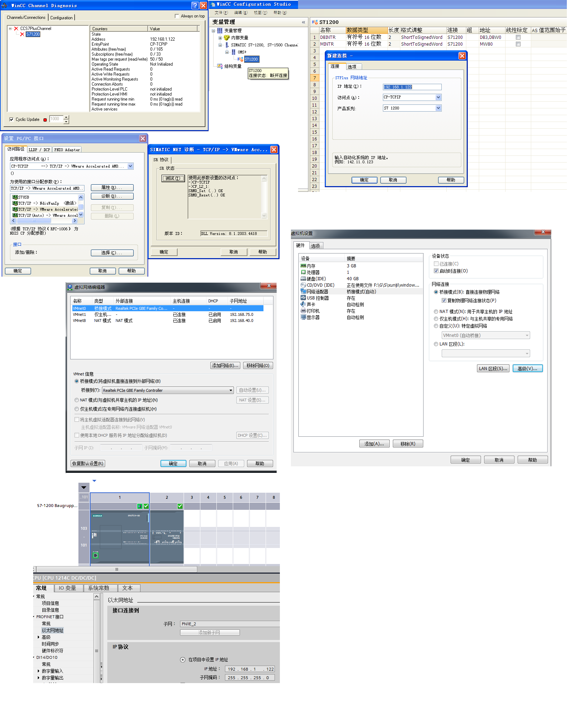Click the up arrow of the cyclic update spinner
The width and height of the screenshot is (569, 728).
pyautogui.click(x=66, y=117)
